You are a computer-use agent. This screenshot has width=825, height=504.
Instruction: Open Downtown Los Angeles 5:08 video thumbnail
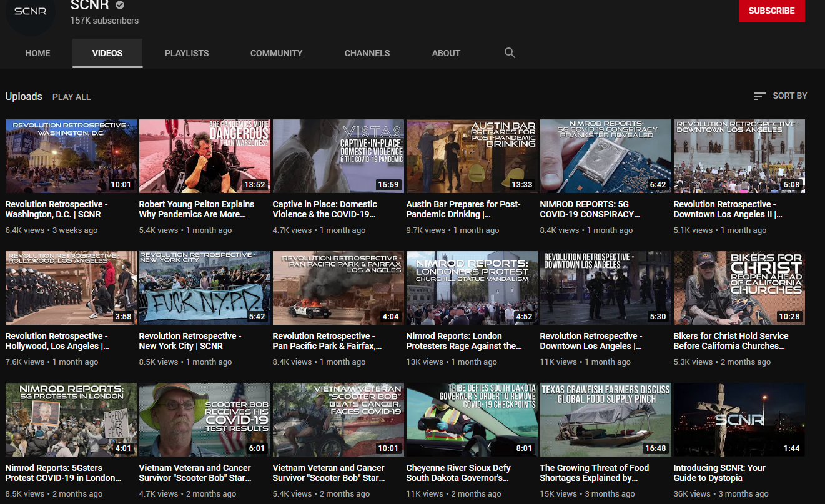coord(739,156)
